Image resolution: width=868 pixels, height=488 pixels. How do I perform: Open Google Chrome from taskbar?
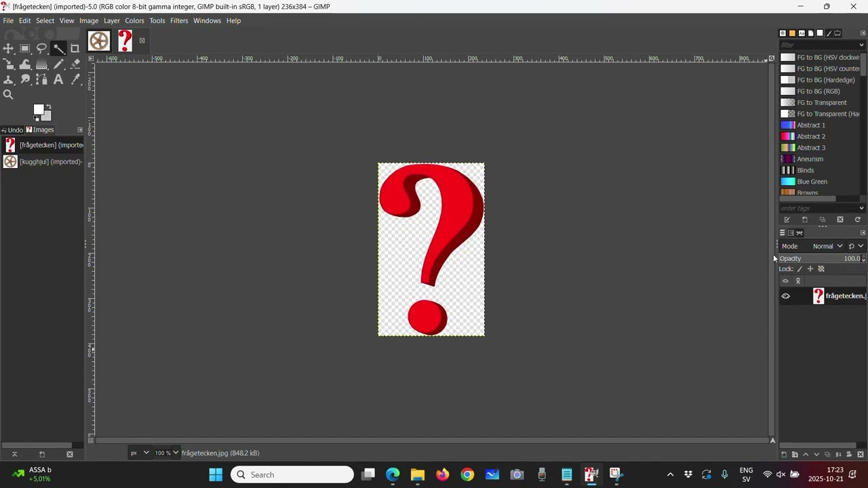pyautogui.click(x=467, y=474)
